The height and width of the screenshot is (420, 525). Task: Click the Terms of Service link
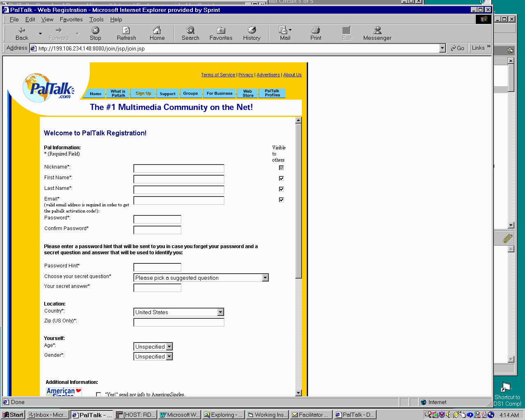point(218,75)
